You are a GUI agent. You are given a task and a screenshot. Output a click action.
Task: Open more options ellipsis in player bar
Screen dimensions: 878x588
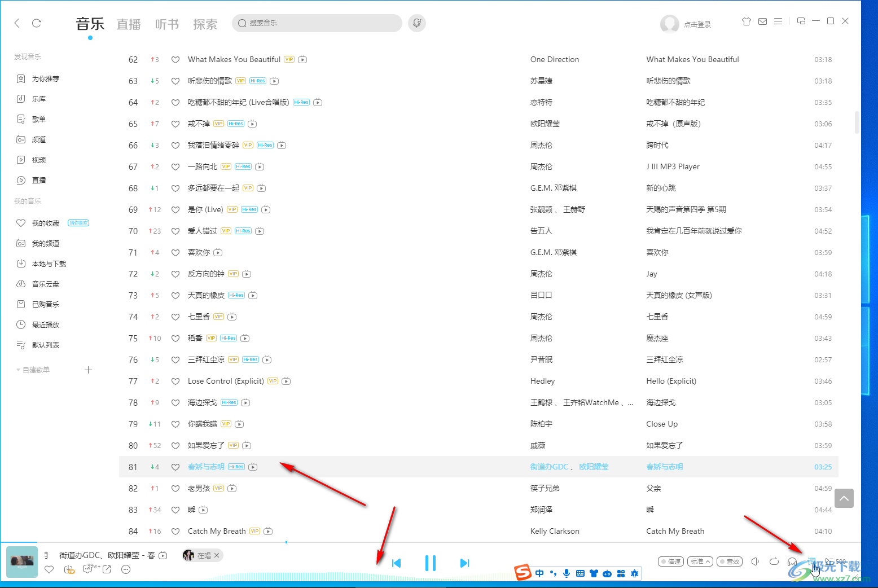point(126,569)
